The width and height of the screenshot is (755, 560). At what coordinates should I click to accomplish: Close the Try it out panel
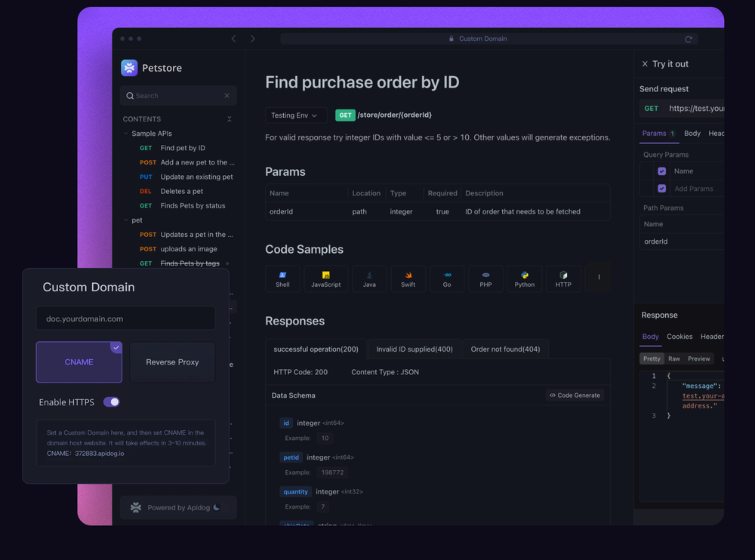645,64
